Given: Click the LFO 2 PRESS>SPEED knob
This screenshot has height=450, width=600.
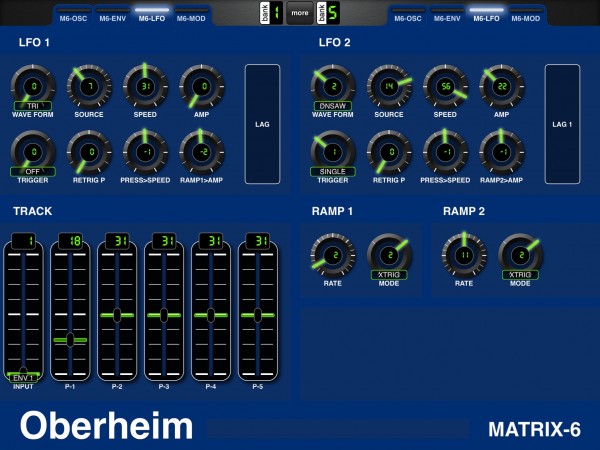Looking at the screenshot, I should click(x=445, y=152).
